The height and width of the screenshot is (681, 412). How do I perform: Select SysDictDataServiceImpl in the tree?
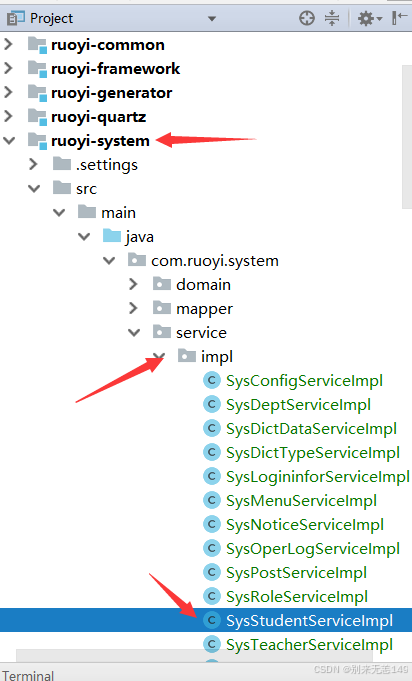click(311, 429)
